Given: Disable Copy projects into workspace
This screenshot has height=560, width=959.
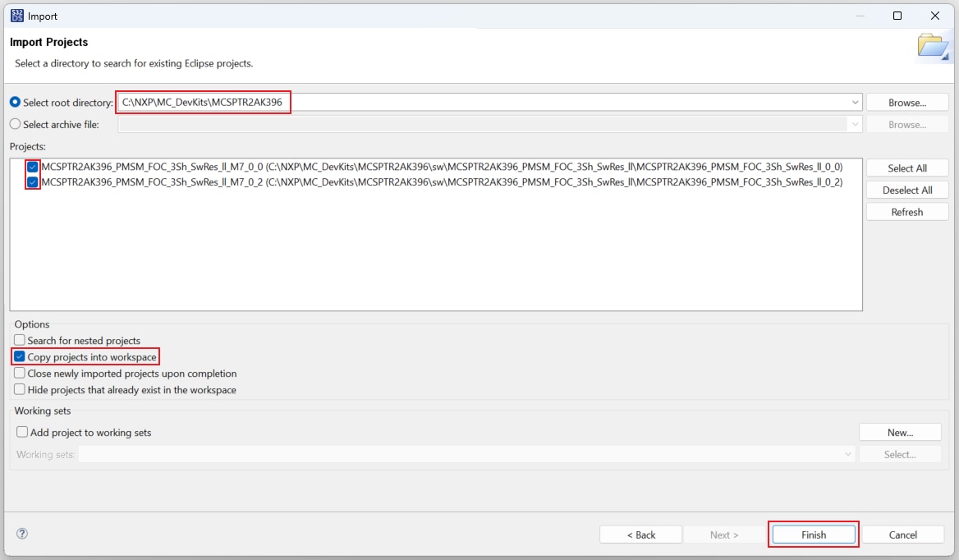Looking at the screenshot, I should click(x=21, y=357).
